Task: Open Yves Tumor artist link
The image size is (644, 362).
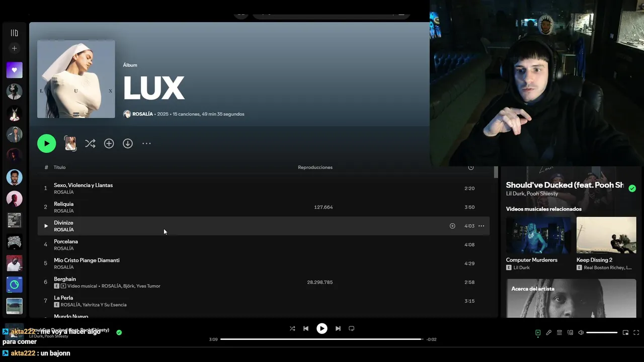Action: 149,286
